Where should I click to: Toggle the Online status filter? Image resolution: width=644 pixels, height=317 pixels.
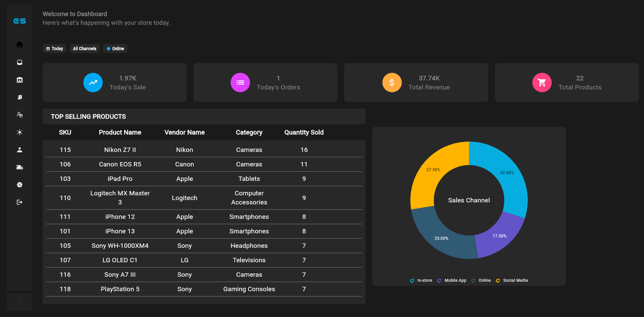pos(115,48)
